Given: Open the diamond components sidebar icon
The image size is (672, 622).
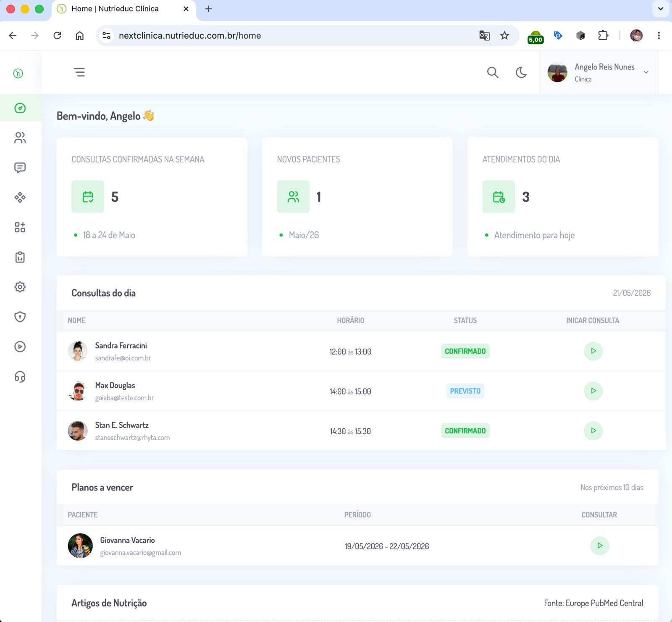Looking at the screenshot, I should point(20,197).
